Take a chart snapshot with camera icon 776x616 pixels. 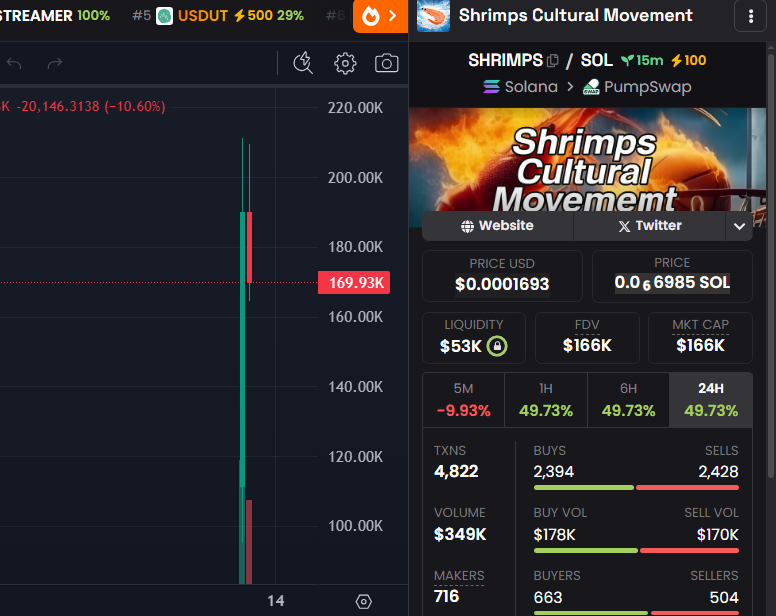pos(387,63)
